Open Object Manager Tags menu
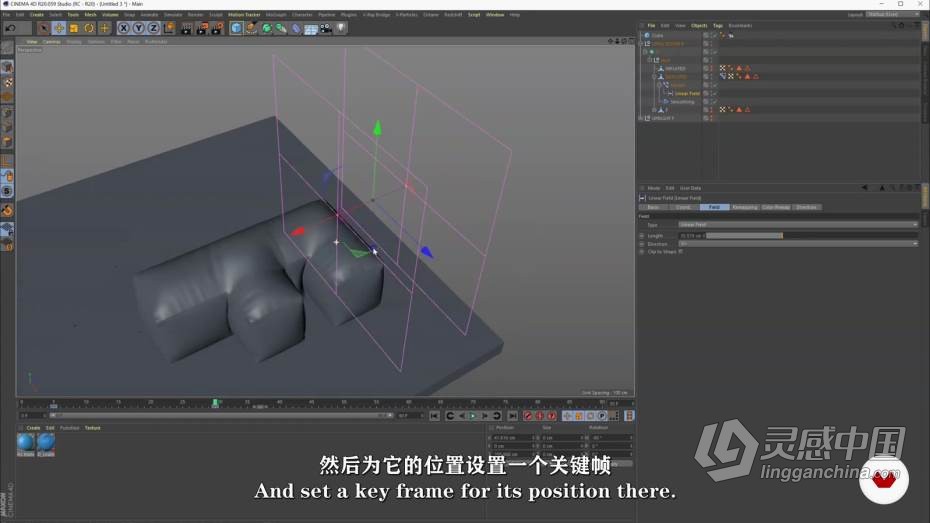Screen dimensions: 930x523 pyautogui.click(x=718, y=25)
